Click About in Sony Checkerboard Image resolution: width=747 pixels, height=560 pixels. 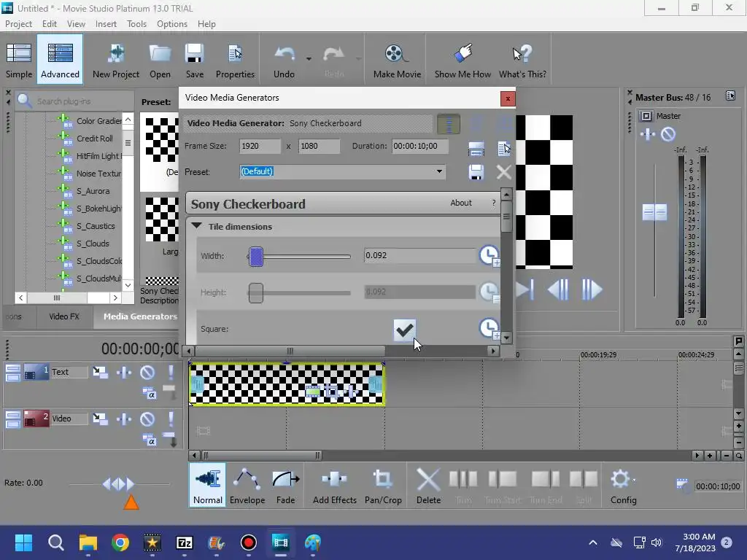(461, 203)
